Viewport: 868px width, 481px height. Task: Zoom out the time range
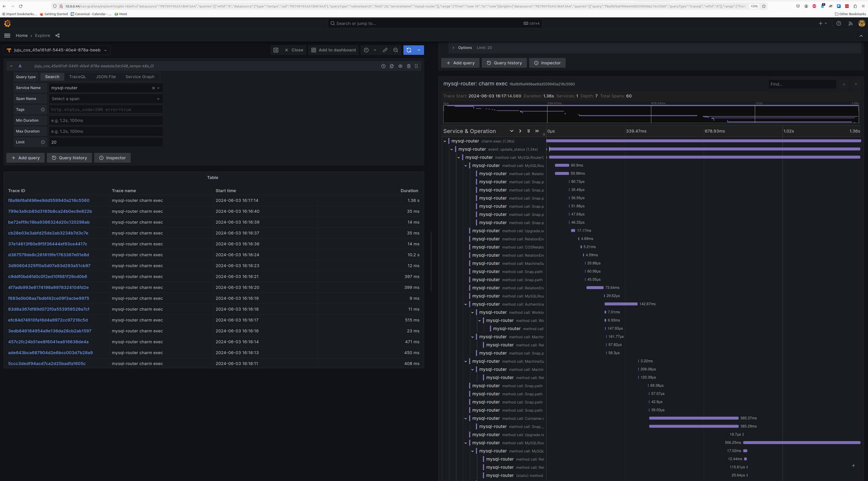[396, 50]
